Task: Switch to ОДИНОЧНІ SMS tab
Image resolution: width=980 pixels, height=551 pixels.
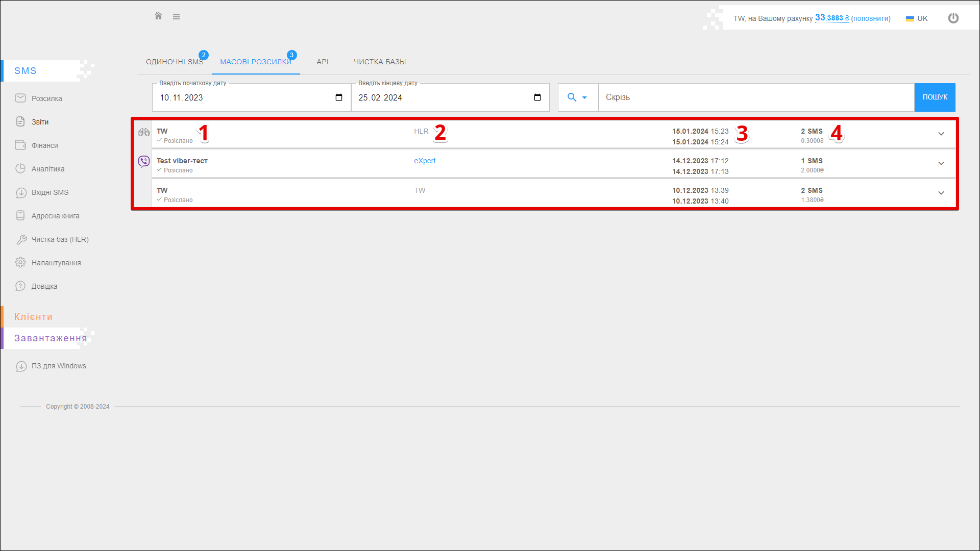Action: [175, 62]
